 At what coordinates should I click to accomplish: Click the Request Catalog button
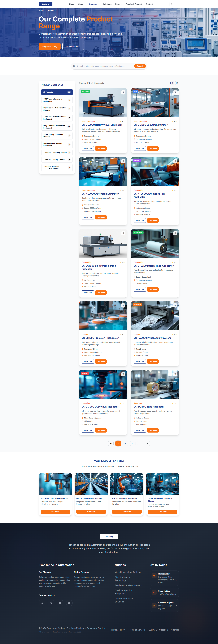click(49, 46)
